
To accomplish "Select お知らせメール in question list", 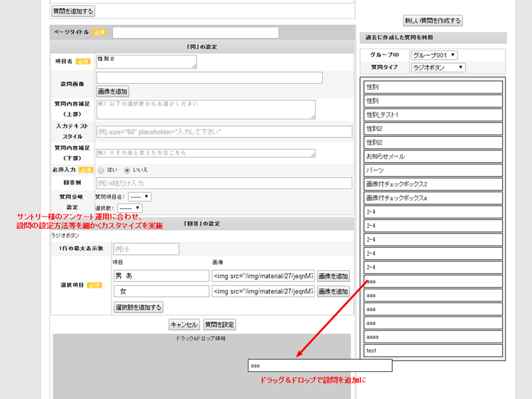I will click(x=433, y=156).
